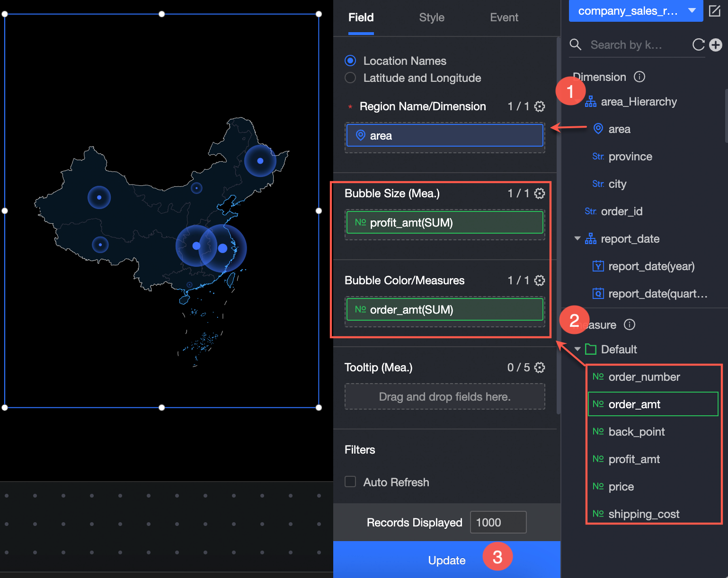
Task: Click the number icon of the profit_amt measure in the list
Action: (x=598, y=459)
